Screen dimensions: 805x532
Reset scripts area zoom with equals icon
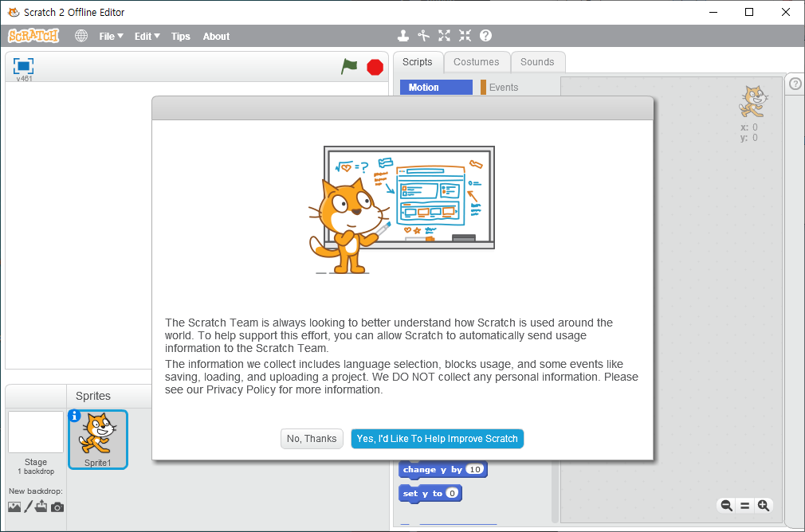[745, 505]
